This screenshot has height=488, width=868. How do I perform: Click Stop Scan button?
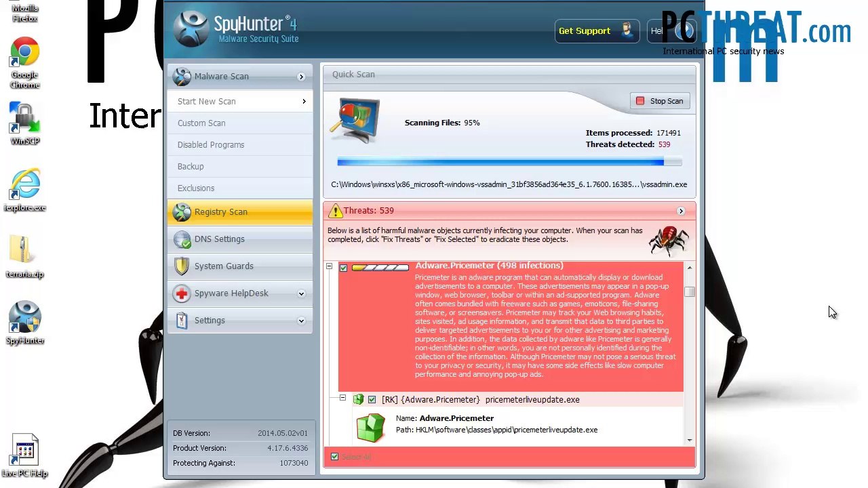660,101
